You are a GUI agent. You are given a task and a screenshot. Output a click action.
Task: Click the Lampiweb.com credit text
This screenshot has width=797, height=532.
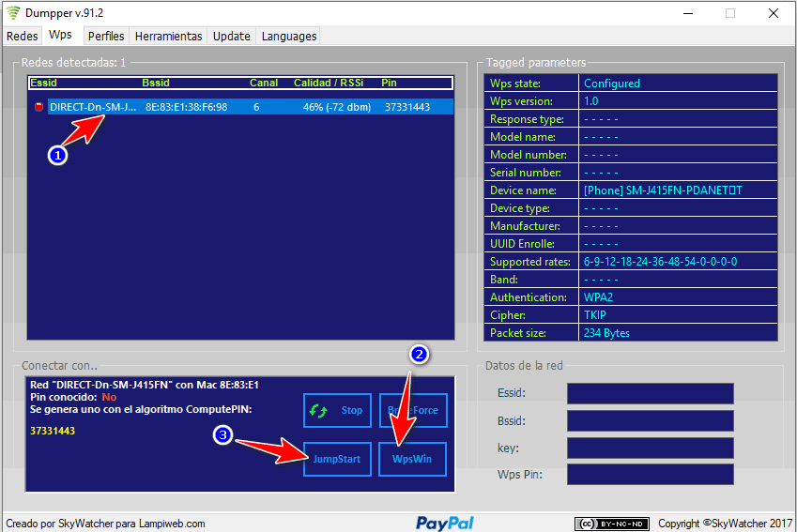pyautogui.click(x=172, y=524)
